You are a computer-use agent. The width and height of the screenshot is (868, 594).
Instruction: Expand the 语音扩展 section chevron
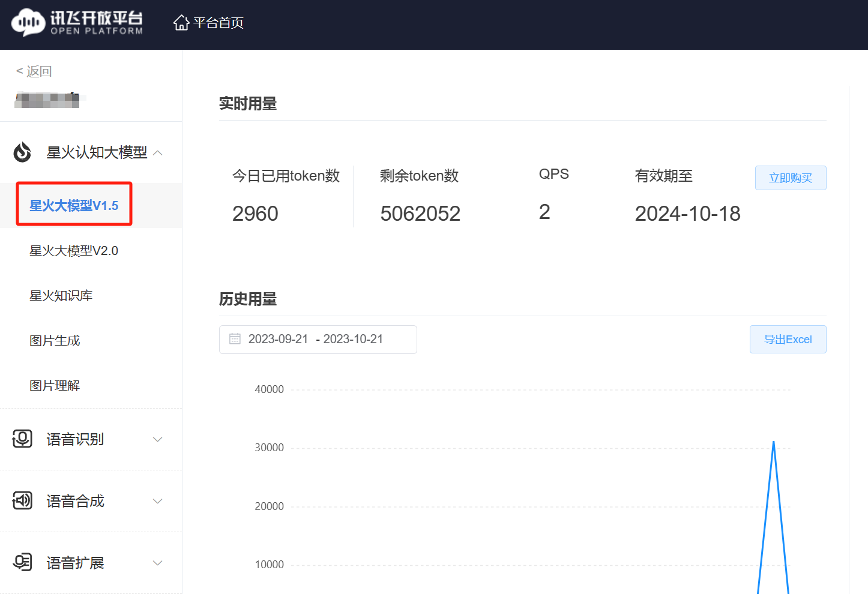[x=158, y=563]
